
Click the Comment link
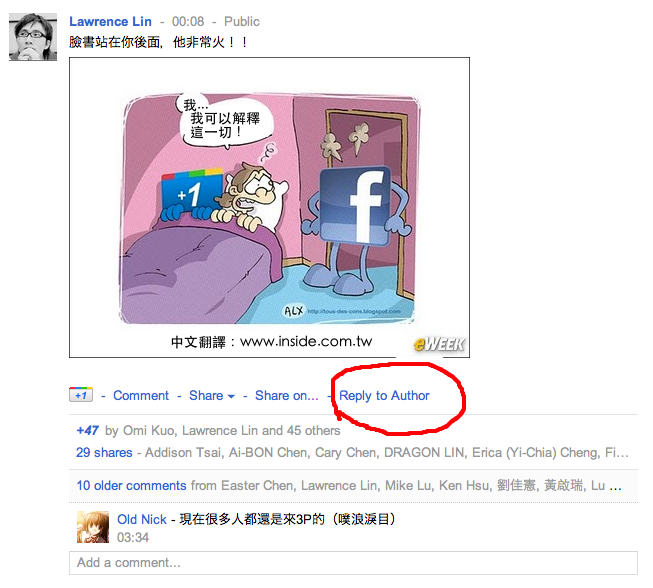point(141,395)
